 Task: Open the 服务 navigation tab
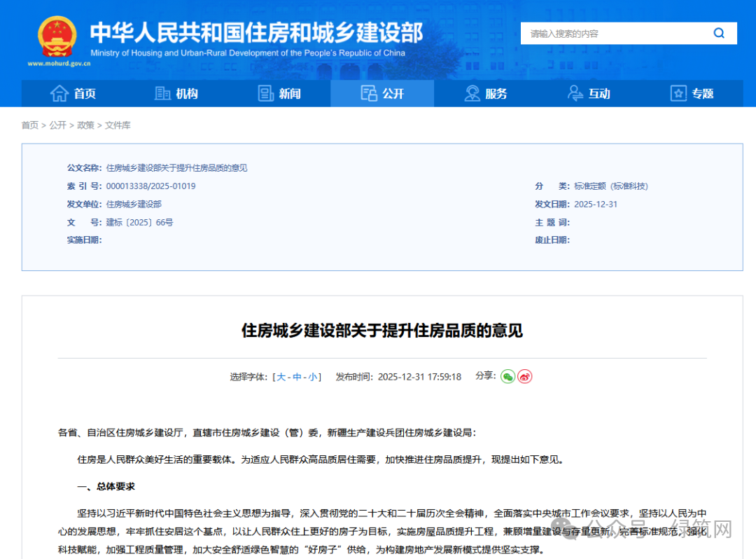[486, 93]
